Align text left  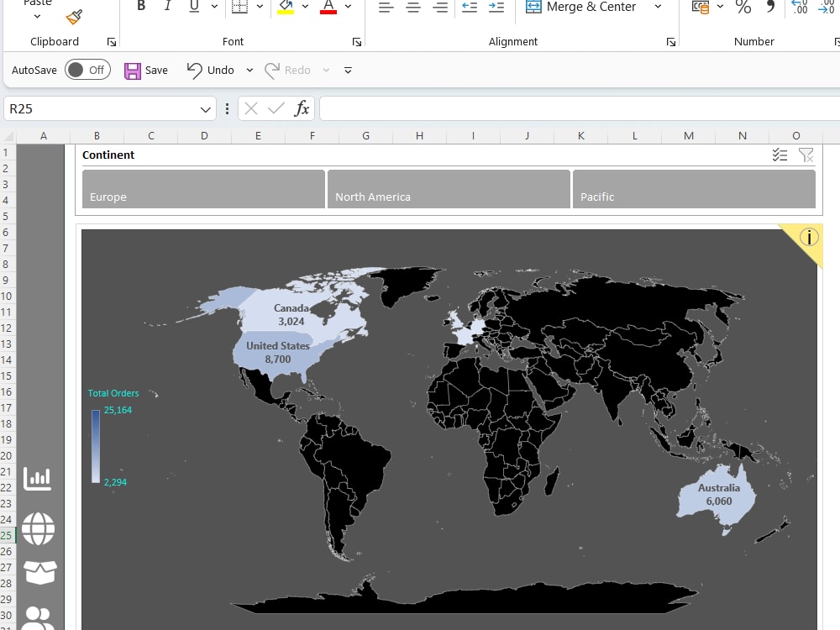pyautogui.click(x=386, y=7)
